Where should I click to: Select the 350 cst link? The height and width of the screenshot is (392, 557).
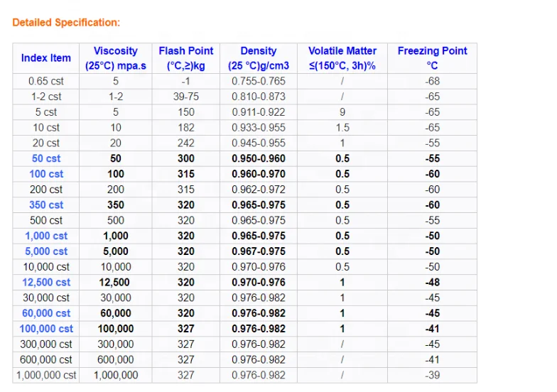46,205
